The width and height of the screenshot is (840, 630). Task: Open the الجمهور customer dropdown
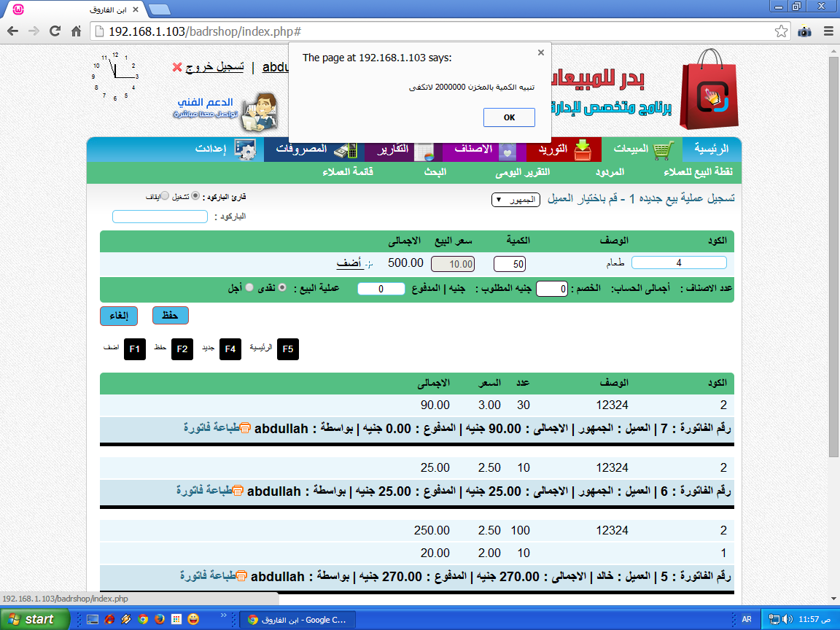click(x=516, y=200)
